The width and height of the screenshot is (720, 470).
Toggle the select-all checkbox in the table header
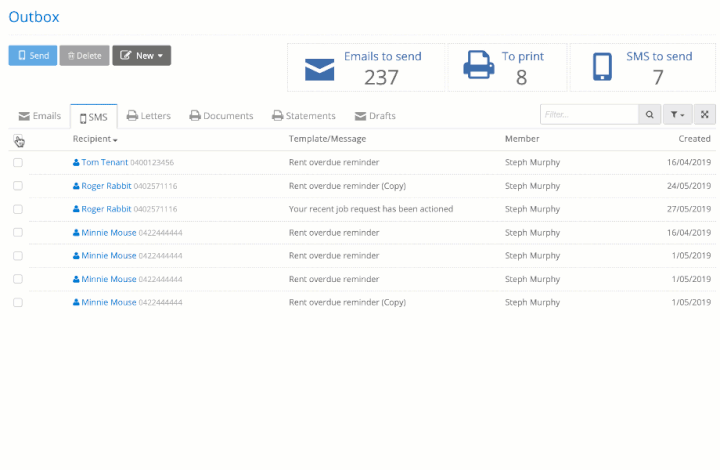[18, 139]
